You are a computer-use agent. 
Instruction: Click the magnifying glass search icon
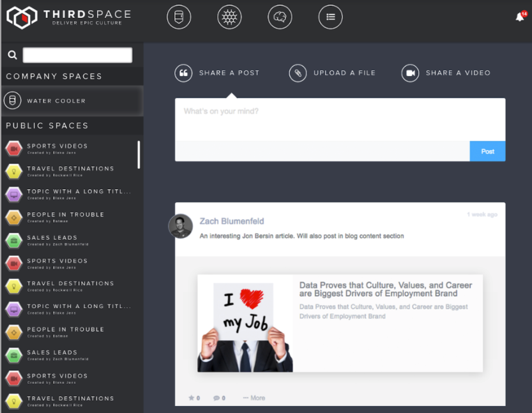pyautogui.click(x=13, y=55)
